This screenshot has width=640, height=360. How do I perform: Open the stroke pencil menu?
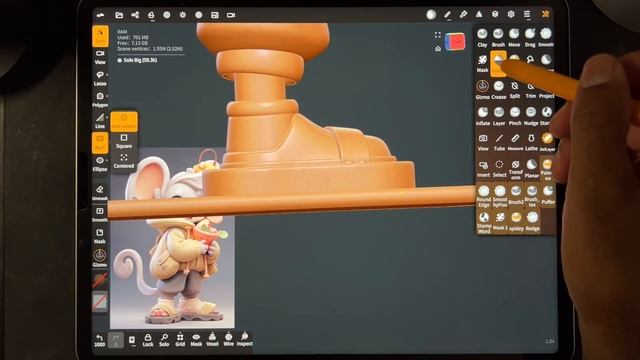tap(447, 15)
